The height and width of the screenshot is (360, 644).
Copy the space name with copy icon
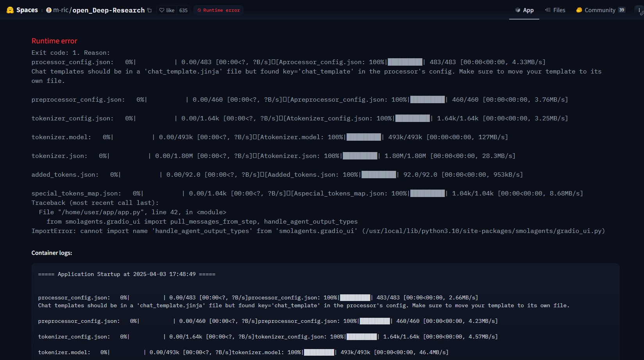[149, 10]
